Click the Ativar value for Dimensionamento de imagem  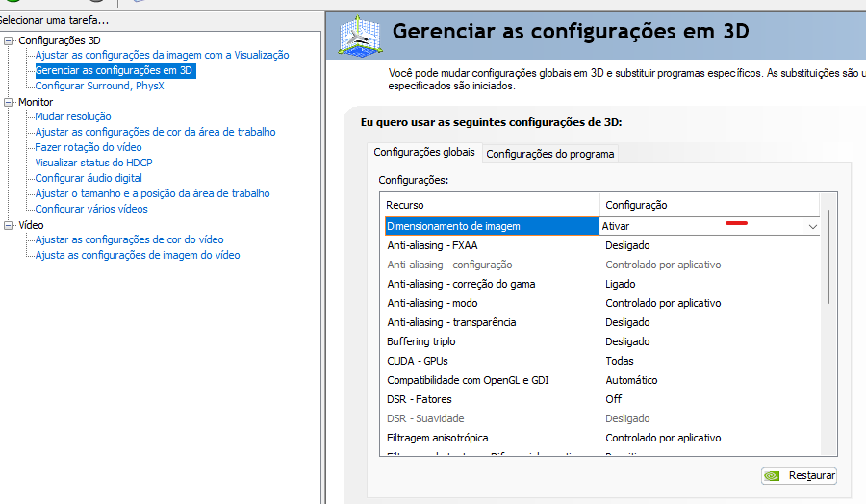[616, 226]
